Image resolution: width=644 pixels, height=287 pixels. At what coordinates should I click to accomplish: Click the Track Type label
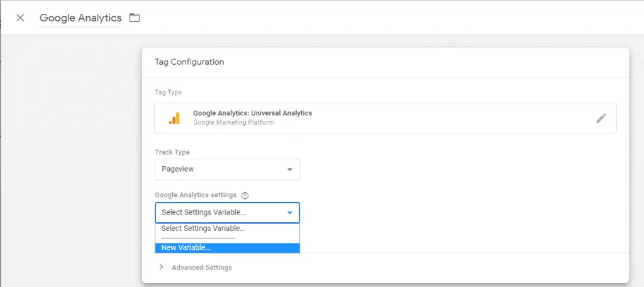pyautogui.click(x=172, y=152)
